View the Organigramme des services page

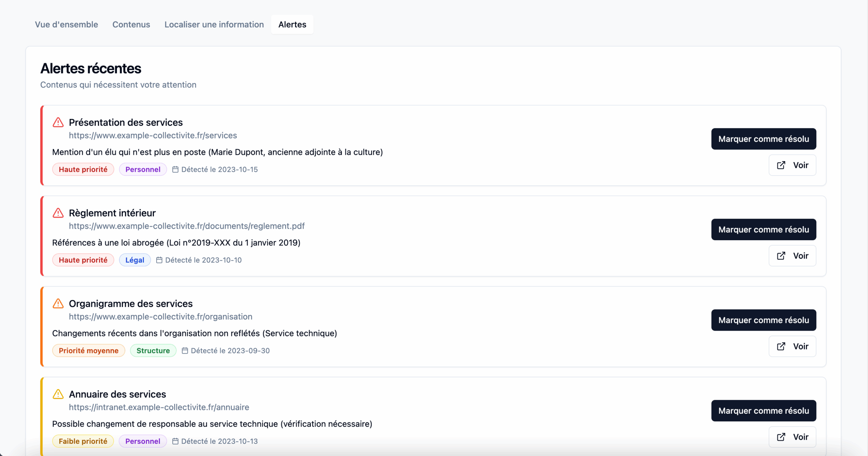coord(792,346)
